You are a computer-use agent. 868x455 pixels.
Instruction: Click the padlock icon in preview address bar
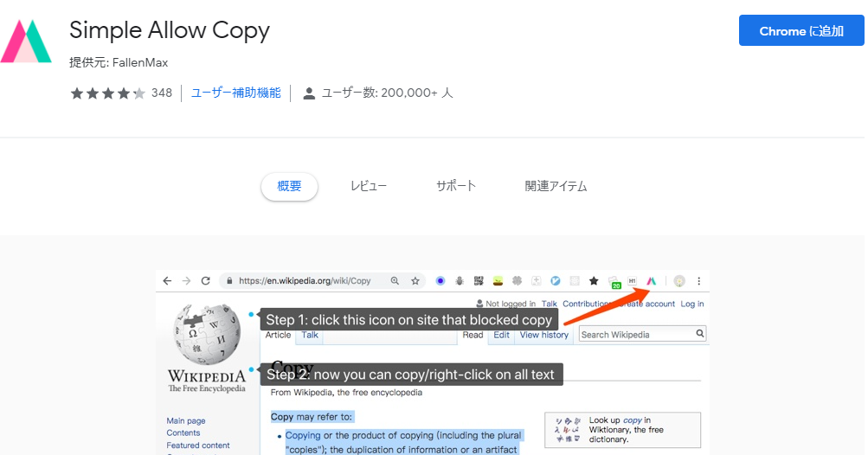(x=229, y=280)
